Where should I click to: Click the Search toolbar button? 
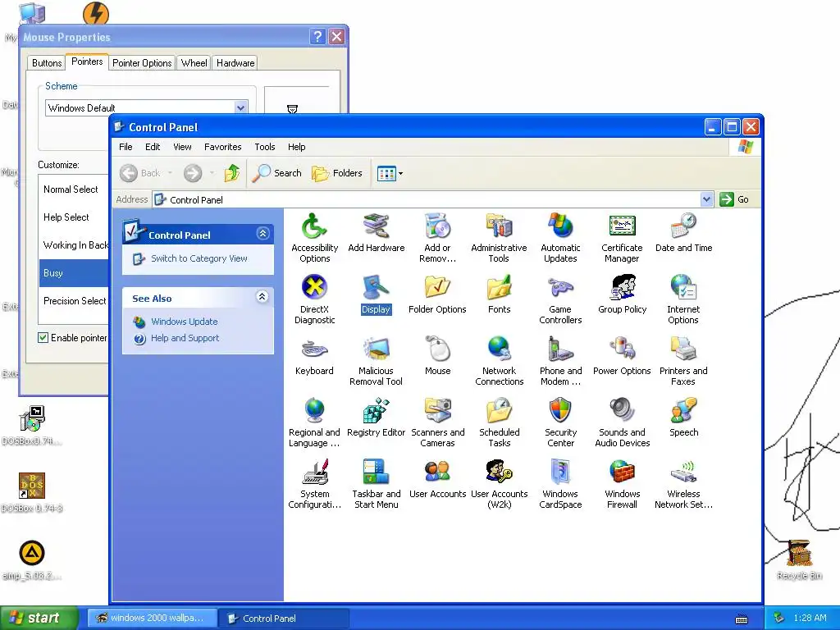[x=277, y=173]
